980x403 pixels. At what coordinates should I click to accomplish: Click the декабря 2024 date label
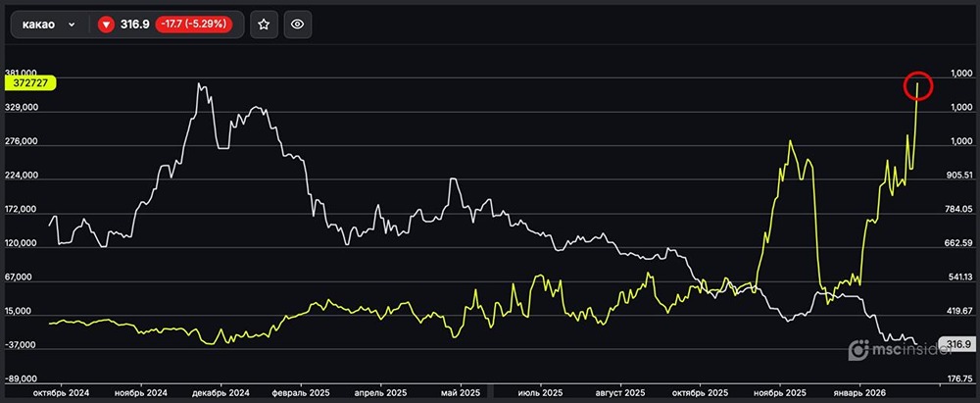(220, 393)
